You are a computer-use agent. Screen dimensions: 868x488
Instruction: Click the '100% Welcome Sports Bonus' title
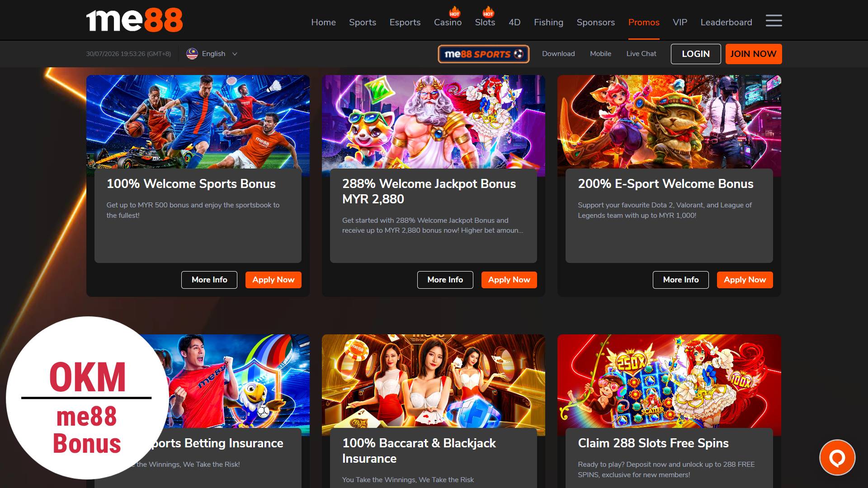[x=191, y=184]
